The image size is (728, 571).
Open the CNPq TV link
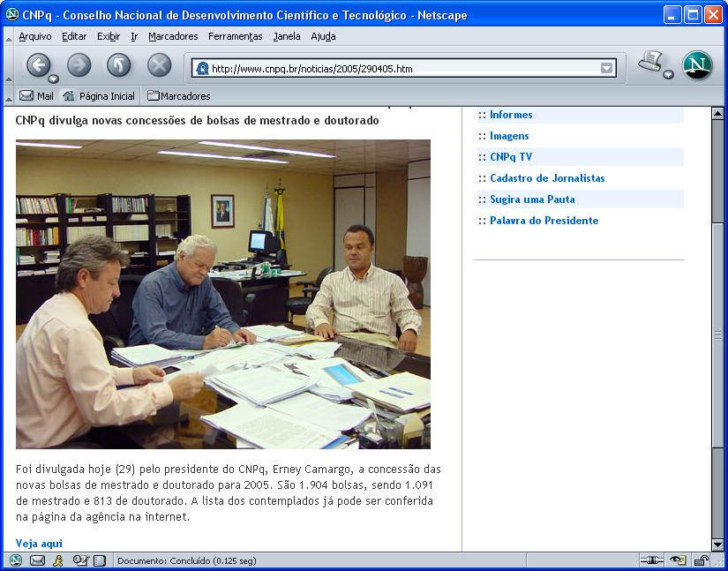click(x=511, y=157)
